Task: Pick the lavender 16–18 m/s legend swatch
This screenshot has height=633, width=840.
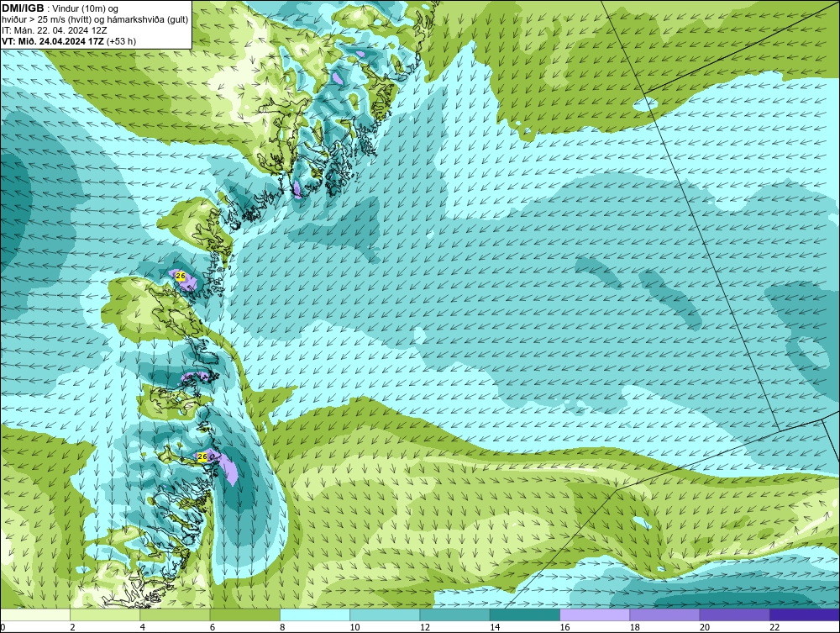Action: pyautogui.click(x=596, y=615)
